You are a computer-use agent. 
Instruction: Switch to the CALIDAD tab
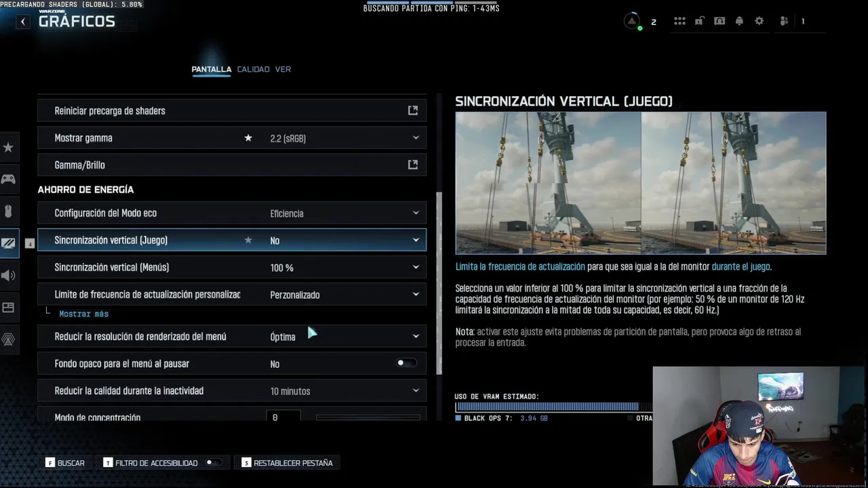253,69
